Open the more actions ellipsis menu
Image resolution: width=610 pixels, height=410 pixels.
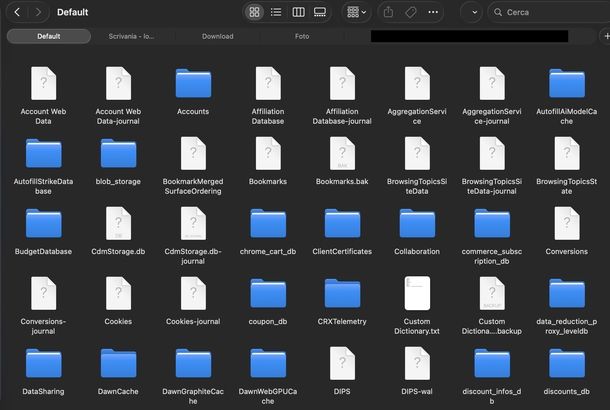click(433, 12)
